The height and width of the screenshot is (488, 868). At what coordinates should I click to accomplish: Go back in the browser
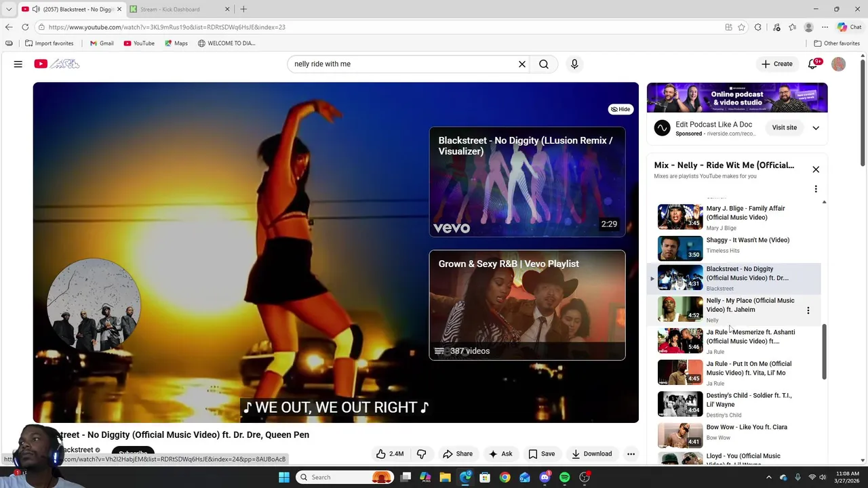[x=9, y=27]
